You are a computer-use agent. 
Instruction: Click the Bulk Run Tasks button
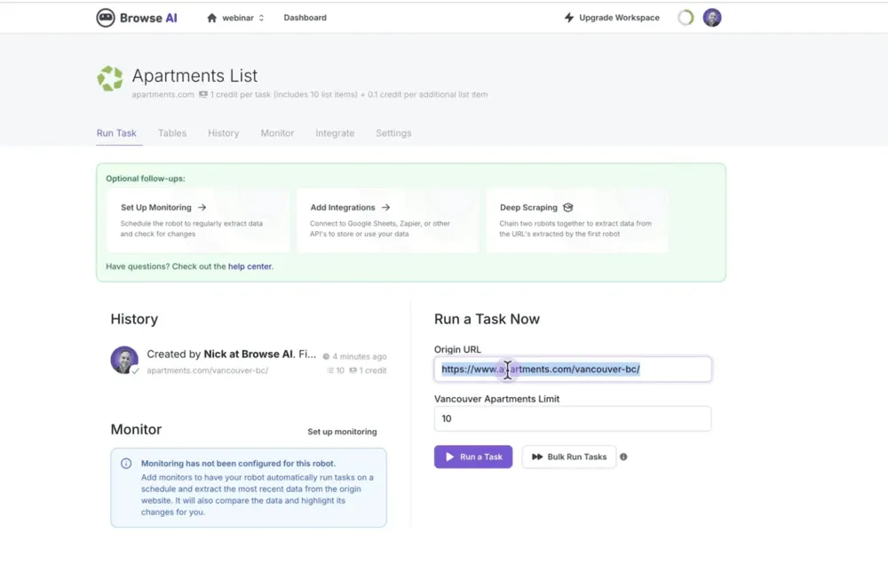coord(568,457)
